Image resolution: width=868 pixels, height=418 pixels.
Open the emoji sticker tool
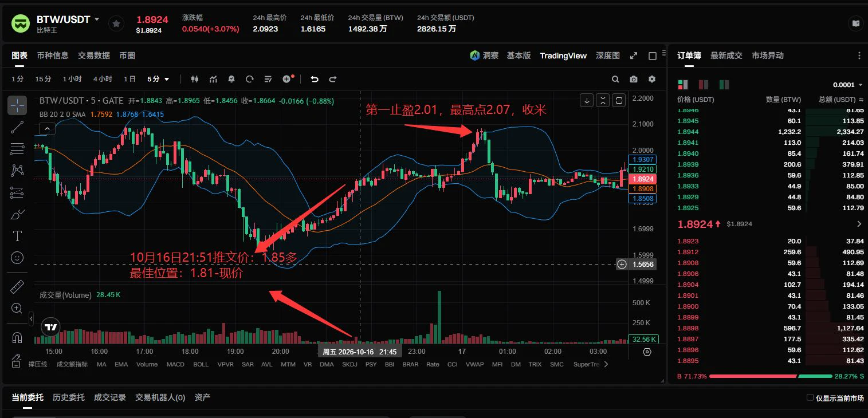tap(18, 258)
